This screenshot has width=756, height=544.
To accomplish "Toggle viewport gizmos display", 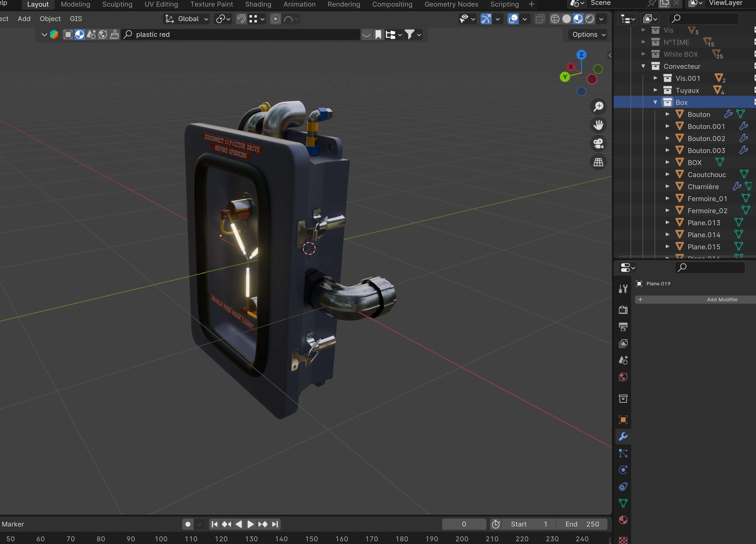I will coord(486,19).
